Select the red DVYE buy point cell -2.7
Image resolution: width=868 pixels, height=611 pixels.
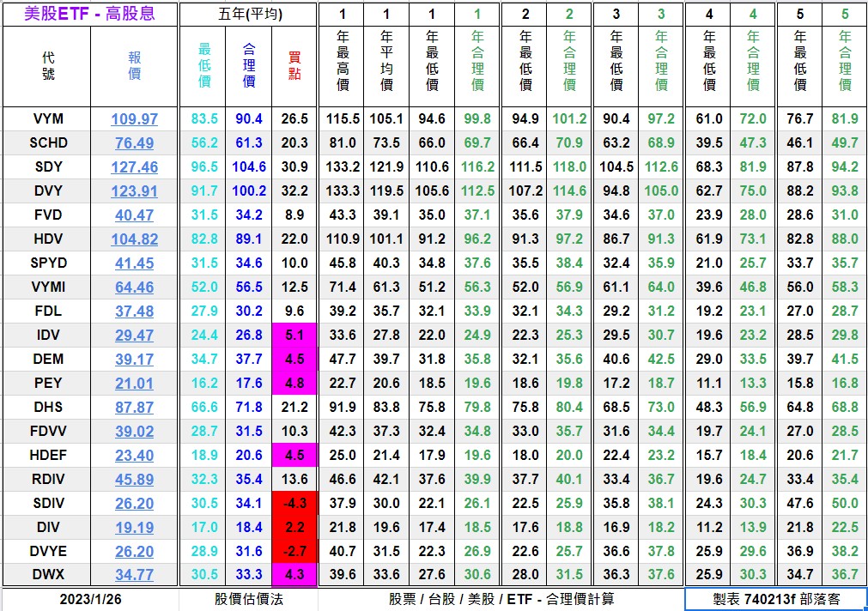(294, 552)
